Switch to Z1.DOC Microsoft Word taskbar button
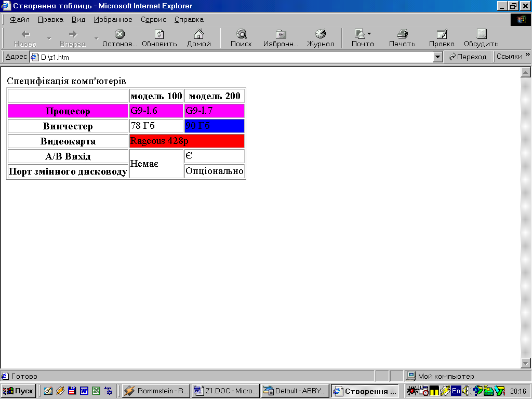The image size is (532, 399). point(225,391)
